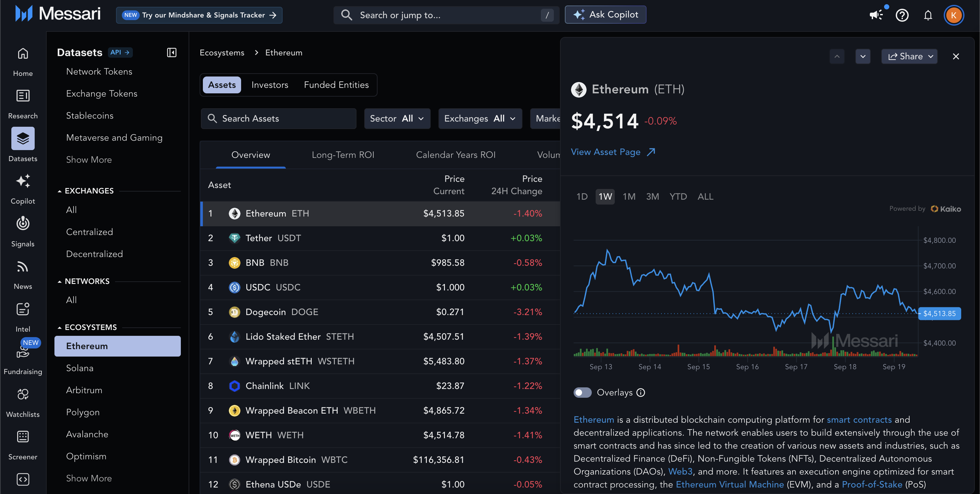The height and width of the screenshot is (494, 980).
Task: Open the announcements megaphone icon
Action: click(x=876, y=15)
